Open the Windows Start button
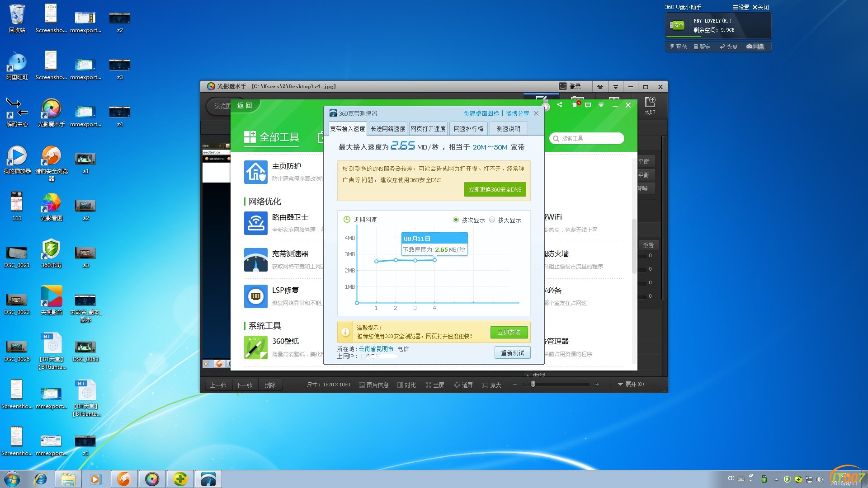The height and width of the screenshot is (488, 868). [x=12, y=479]
